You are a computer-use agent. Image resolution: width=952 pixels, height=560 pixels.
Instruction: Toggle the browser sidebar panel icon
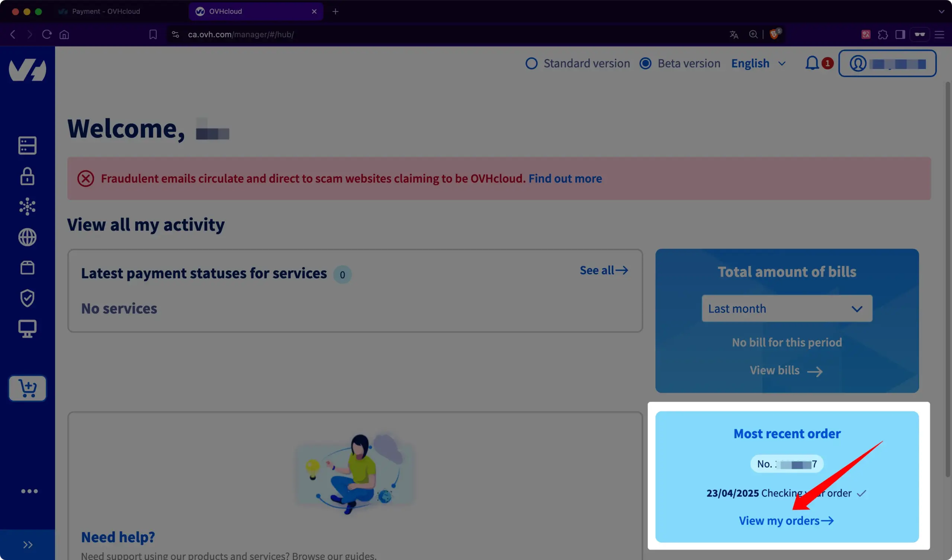point(900,34)
